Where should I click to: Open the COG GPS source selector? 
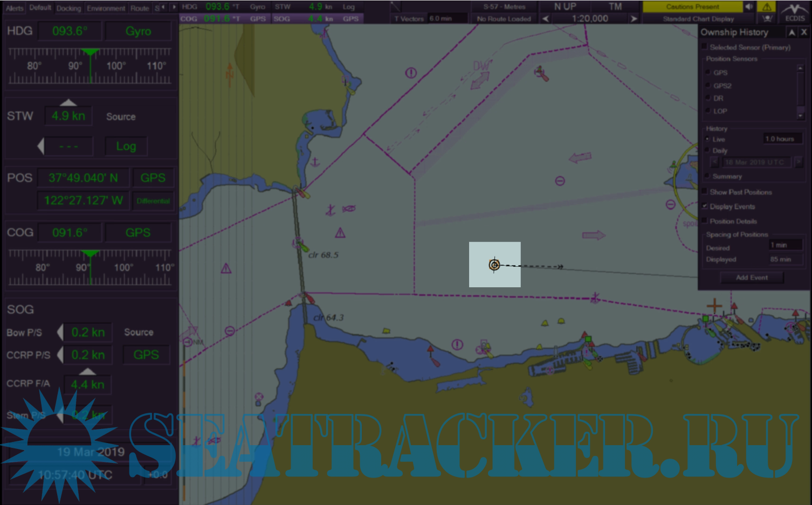tap(138, 233)
